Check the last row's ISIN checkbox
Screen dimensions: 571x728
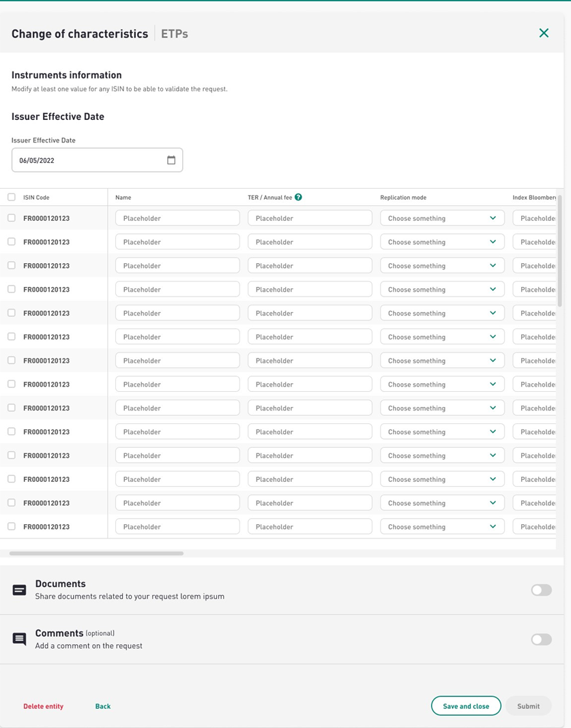click(x=12, y=526)
